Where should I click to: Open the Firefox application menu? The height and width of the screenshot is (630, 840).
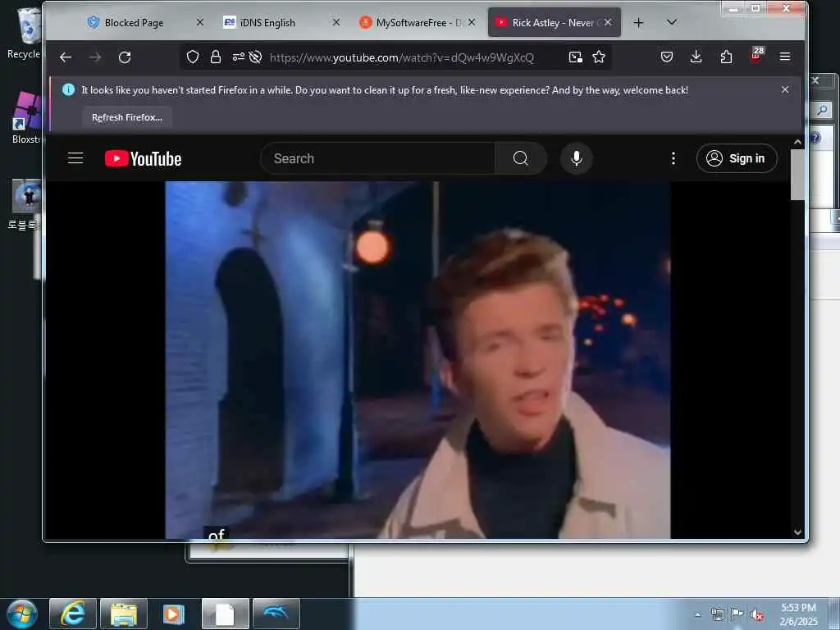tap(785, 57)
